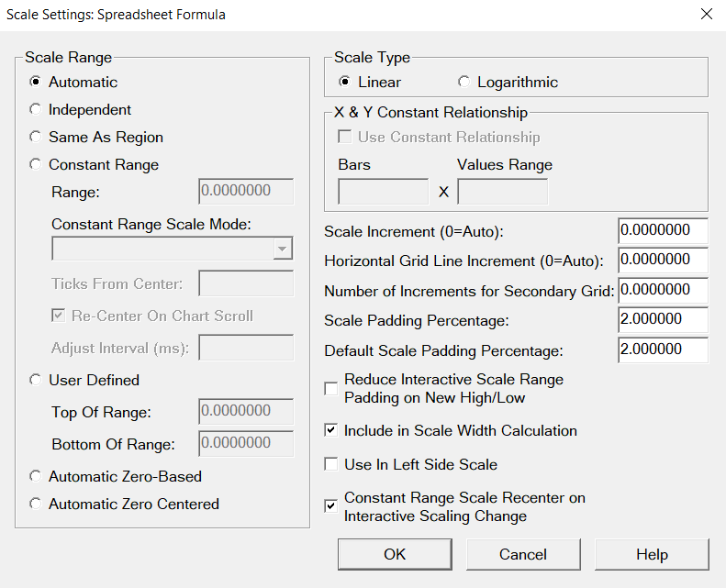The image size is (726, 588).
Task: Uncheck Include in Scale Width Calculation
Action: tap(331, 430)
